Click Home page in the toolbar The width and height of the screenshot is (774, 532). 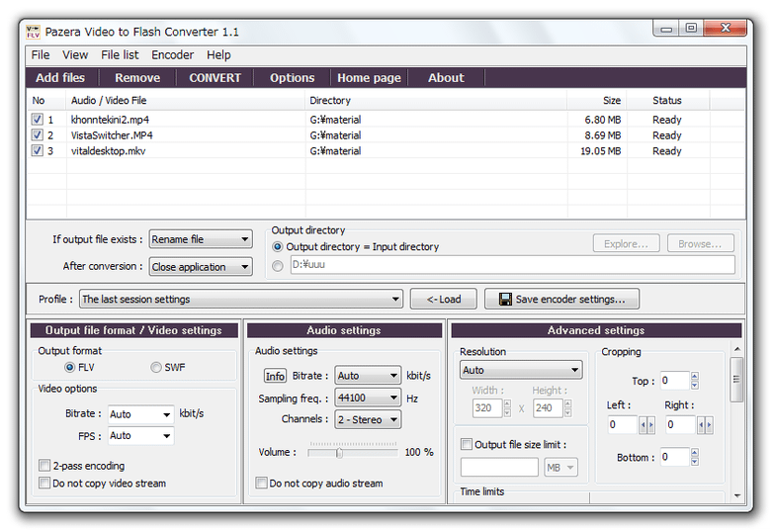pyautogui.click(x=369, y=77)
